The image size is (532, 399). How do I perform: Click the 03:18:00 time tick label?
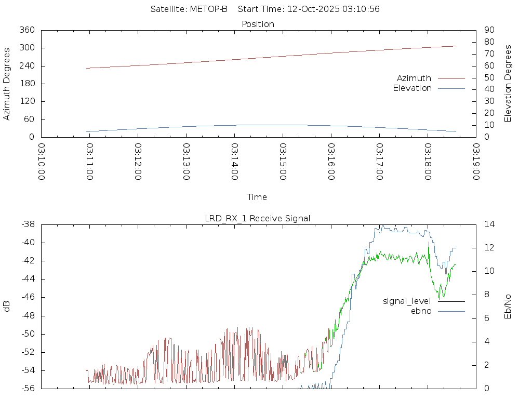point(428,162)
